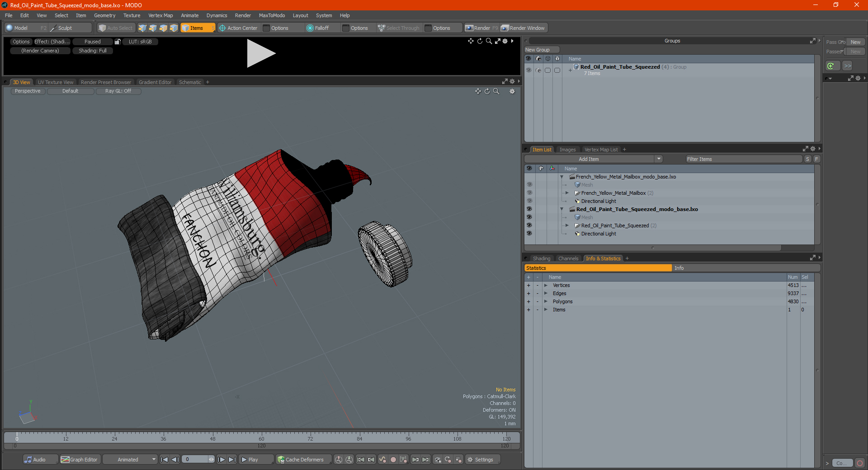868x470 pixels.
Task: Switch to UV Texture View tab
Action: coord(56,82)
